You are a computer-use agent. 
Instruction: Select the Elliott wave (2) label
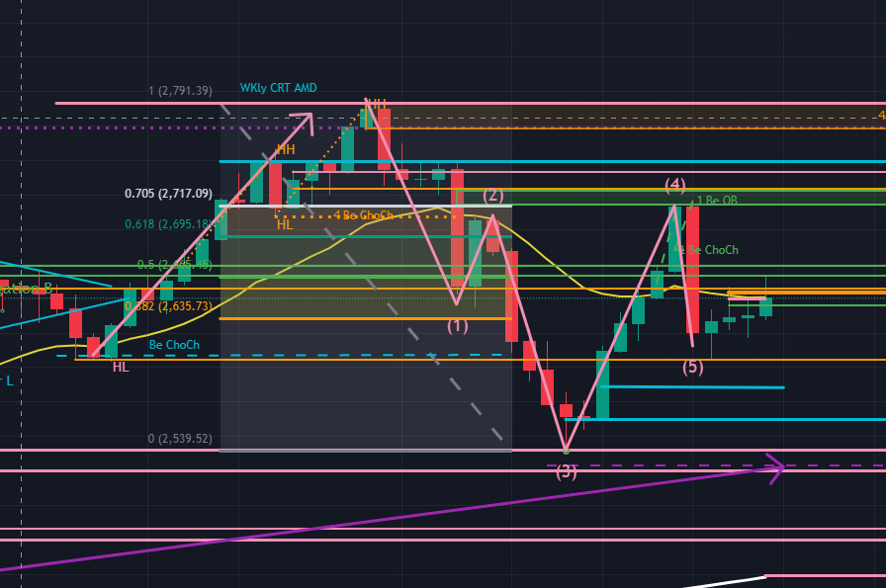pos(493,195)
